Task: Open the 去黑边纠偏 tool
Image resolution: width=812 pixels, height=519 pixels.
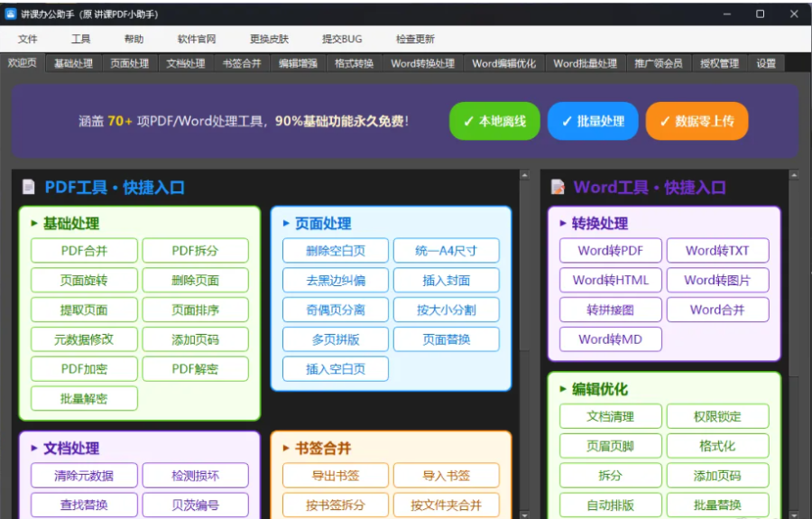Action: click(x=336, y=280)
